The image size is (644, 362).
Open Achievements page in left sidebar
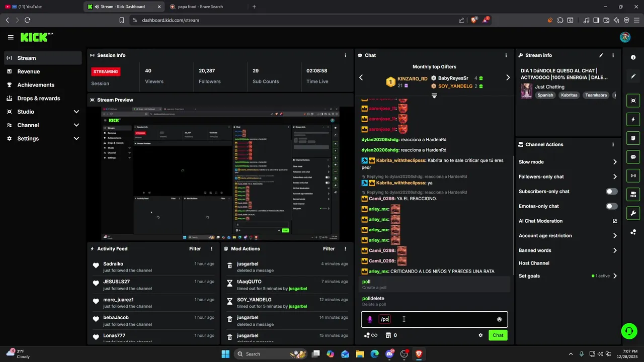(x=43, y=85)
